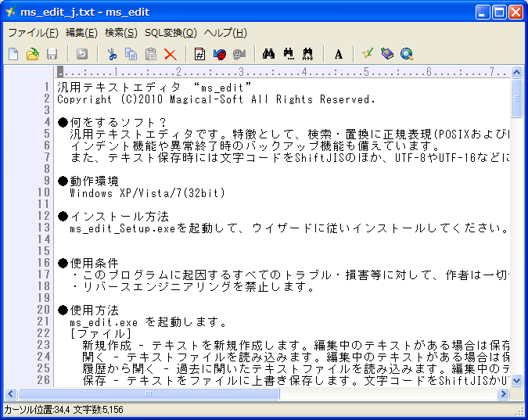This screenshot has width=528, height=420.
Task: Click the text [ファイル] on line 22
Action: 100,334
